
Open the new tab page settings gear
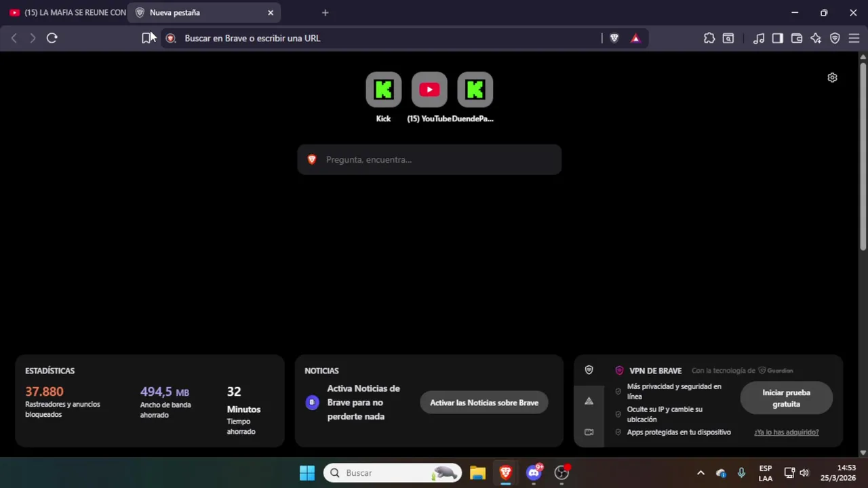pyautogui.click(x=832, y=77)
